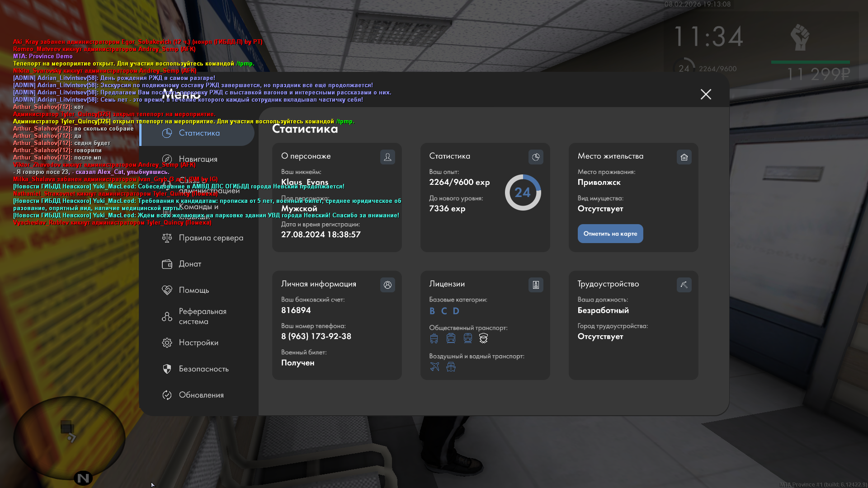Click the house icon in the Место жительства card
Viewport: 868px width, 488px height.
(684, 157)
